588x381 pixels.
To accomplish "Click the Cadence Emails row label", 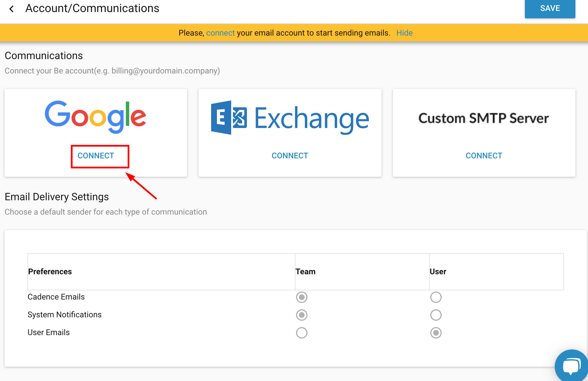I will (56, 297).
